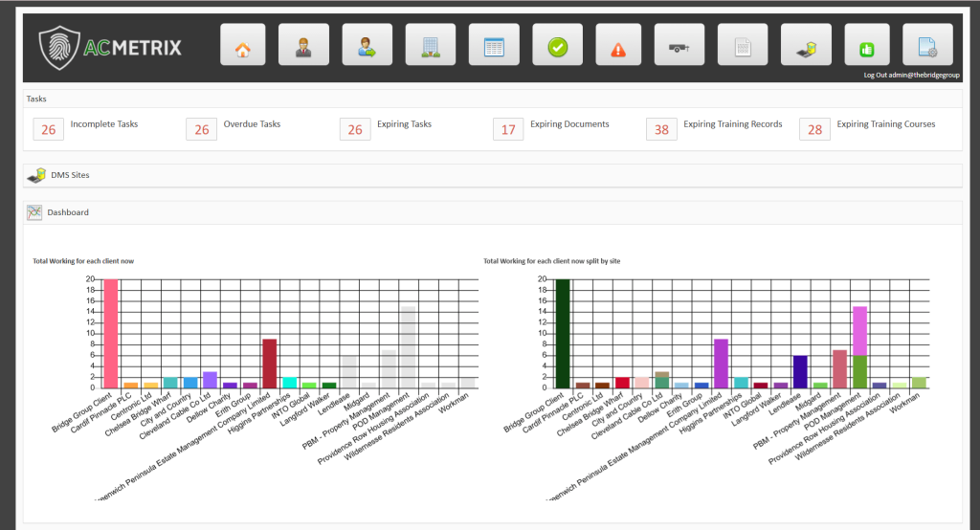The height and width of the screenshot is (530, 980).
Task: Click the pink upper segment of POD Management bar
Action: [x=859, y=331]
